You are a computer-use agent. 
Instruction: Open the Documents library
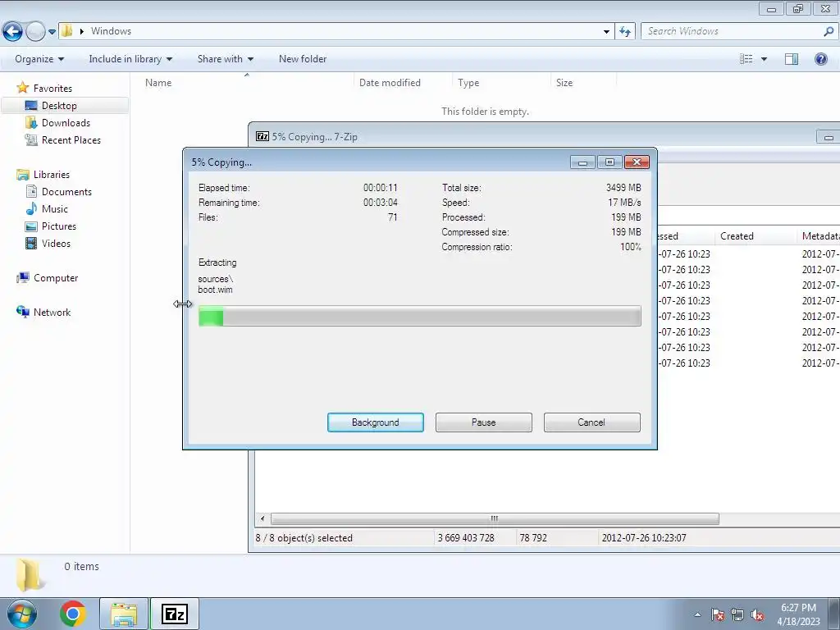[66, 192]
